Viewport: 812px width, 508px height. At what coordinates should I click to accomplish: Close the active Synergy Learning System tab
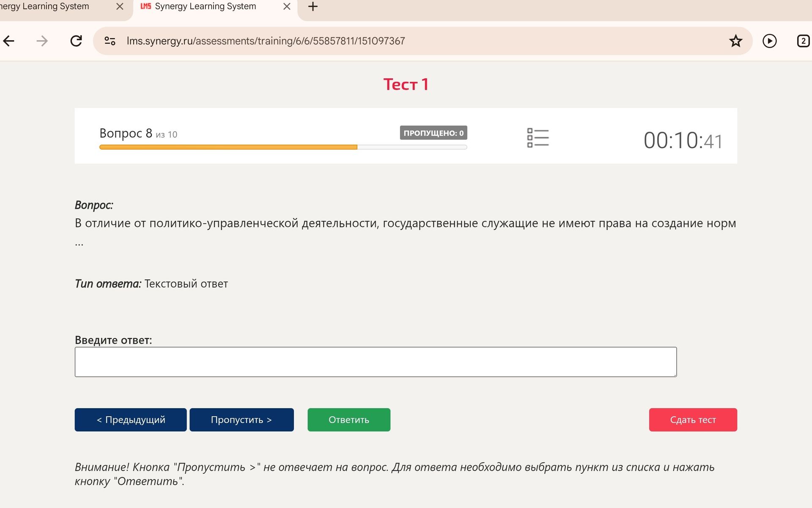pos(287,7)
